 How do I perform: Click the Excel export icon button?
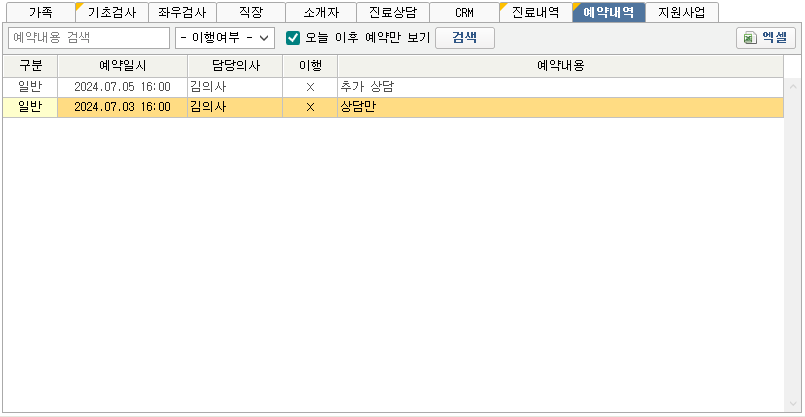pyautogui.click(x=766, y=38)
